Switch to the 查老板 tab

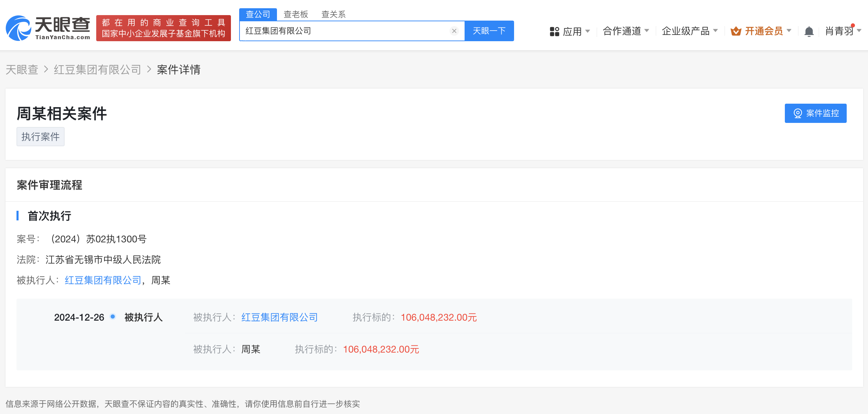pyautogui.click(x=296, y=14)
